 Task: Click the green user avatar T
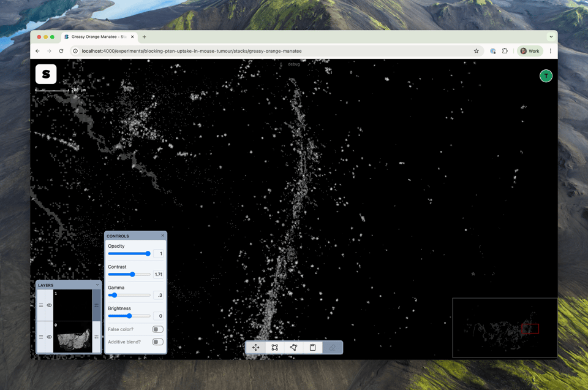click(x=546, y=76)
